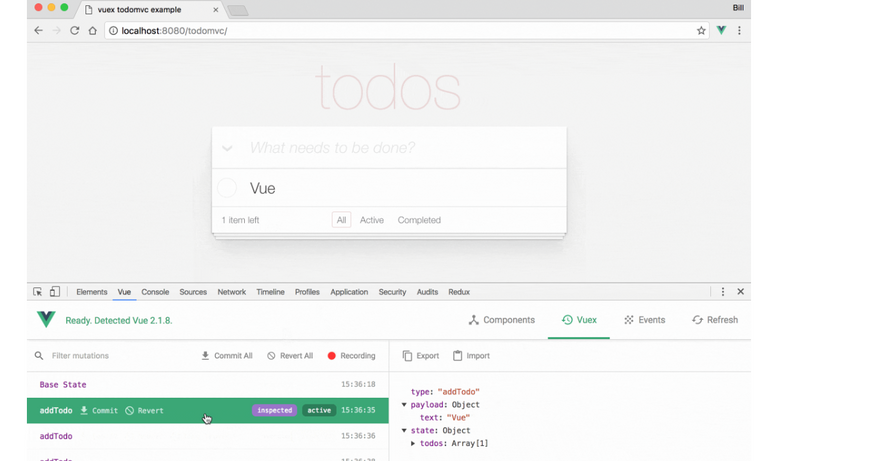Viewport: 880px width, 461px height.
Task: Reload the page using the refresh icon
Action: tap(74, 31)
